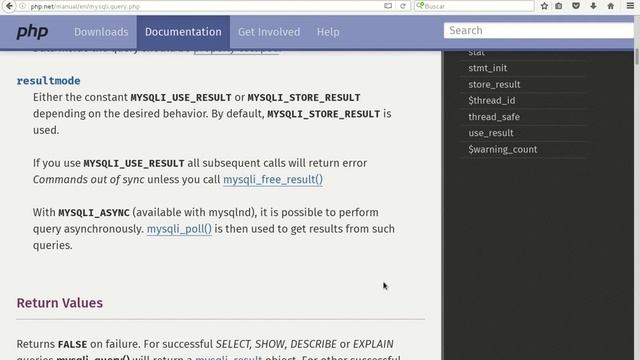Toggle reader view icon in address bar
The width and height of the screenshot is (640, 360).
click(x=388, y=6)
